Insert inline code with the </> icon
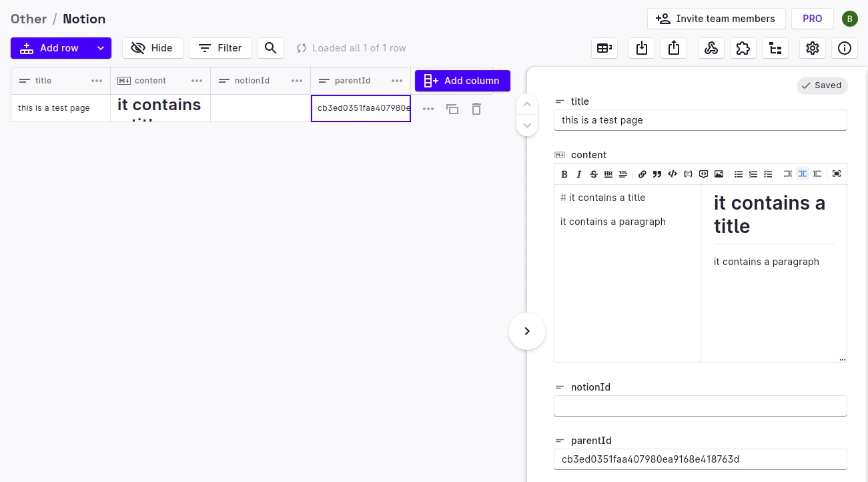 tap(673, 174)
